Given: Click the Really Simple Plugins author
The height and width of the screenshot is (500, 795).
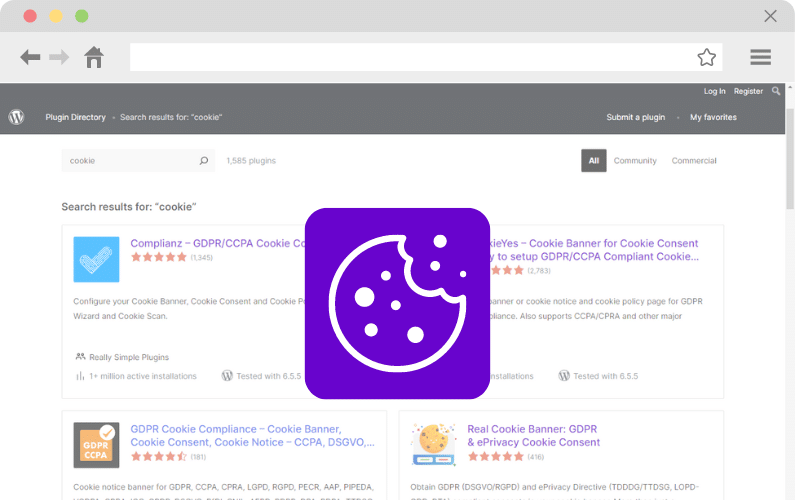Looking at the screenshot, I should (129, 357).
